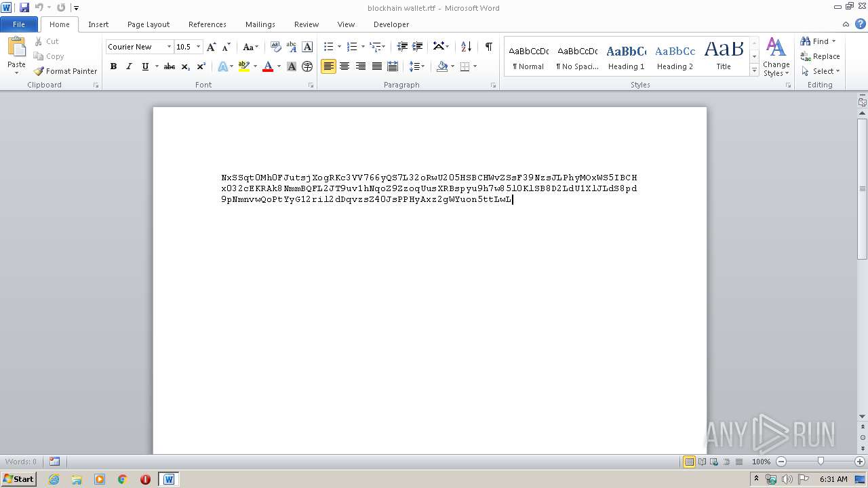Viewport: 868px width, 488px height.
Task: Click the vertical scrollbar thumb
Action: pos(863,188)
